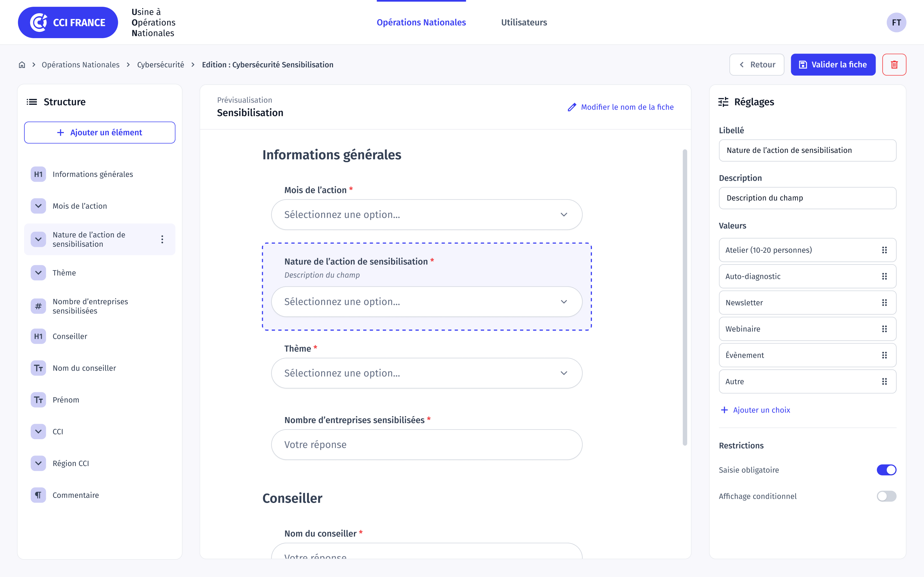
Task: Click the preview pane vertical scrollbar
Action: coord(685,297)
